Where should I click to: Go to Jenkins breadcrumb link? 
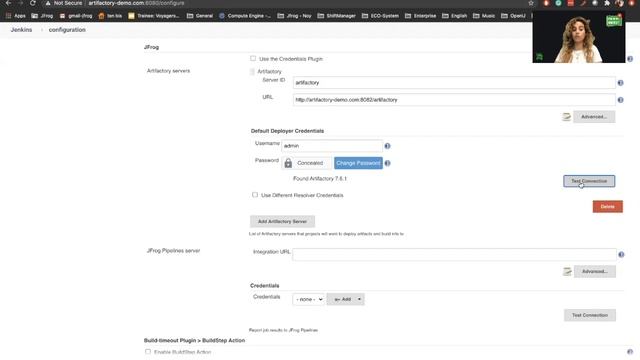[21, 30]
